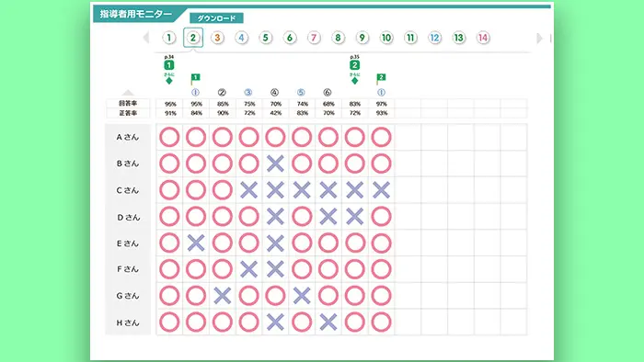
Task: Open C さん's X mark for question ③
Action: click(x=249, y=190)
